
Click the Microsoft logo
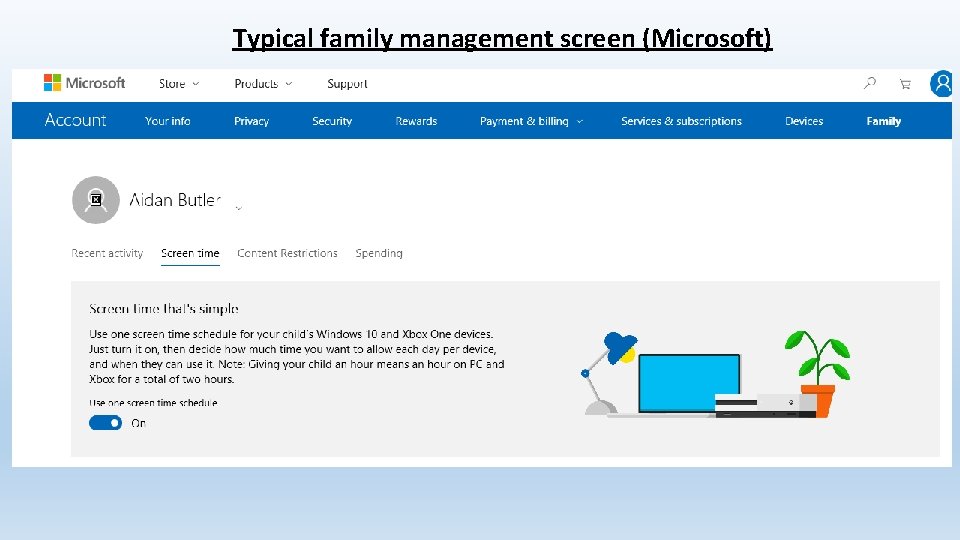(x=84, y=83)
